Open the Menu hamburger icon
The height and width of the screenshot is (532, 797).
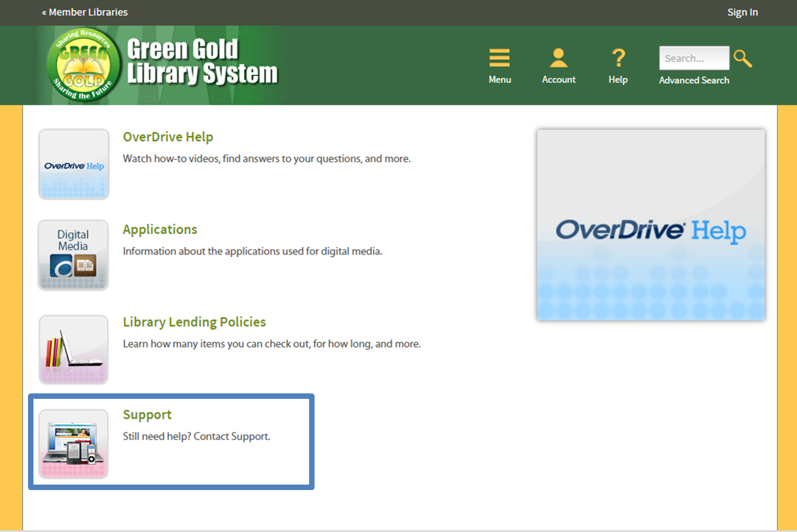[499, 57]
